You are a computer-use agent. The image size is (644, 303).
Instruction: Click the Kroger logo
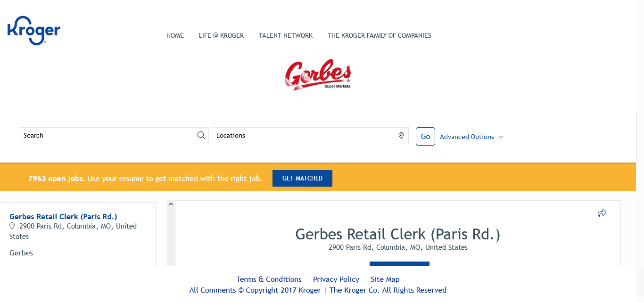click(x=34, y=31)
